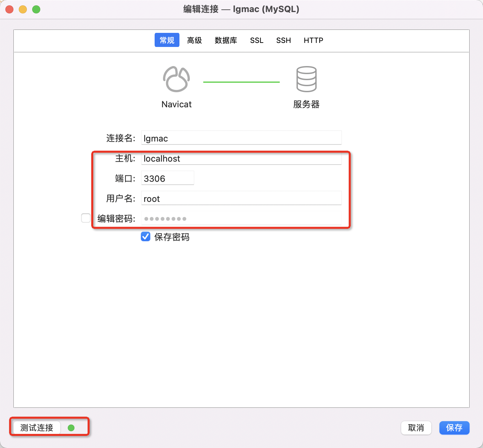This screenshot has width=483, height=448.
Task: Click the 保存 button to save connection
Action: 454,428
